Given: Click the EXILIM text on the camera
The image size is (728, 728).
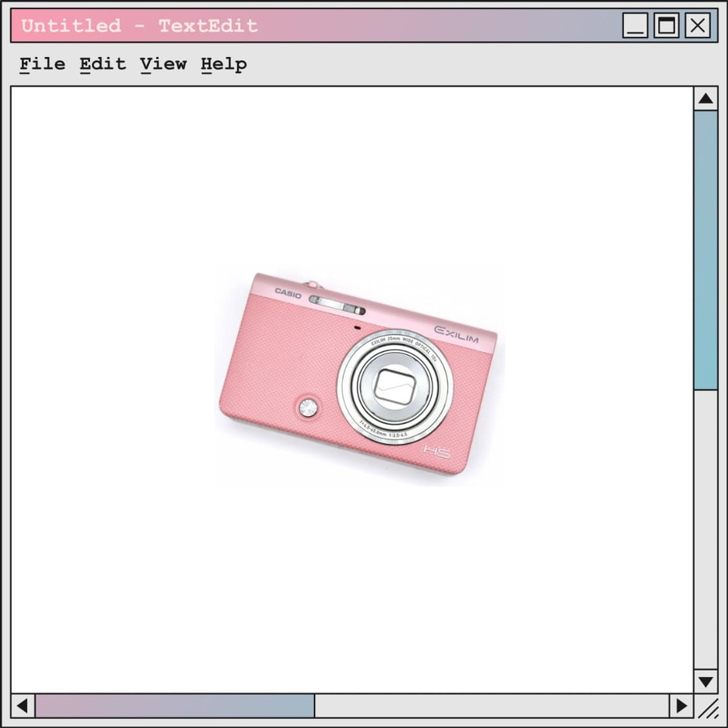Looking at the screenshot, I should coord(456,335).
